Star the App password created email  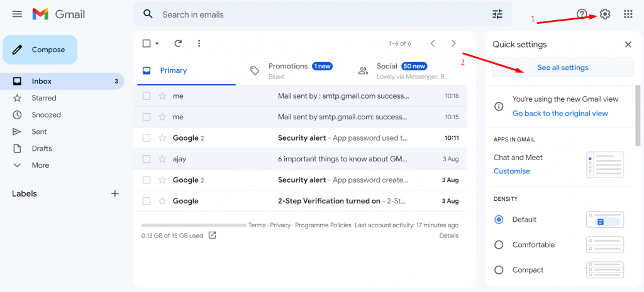[162, 180]
